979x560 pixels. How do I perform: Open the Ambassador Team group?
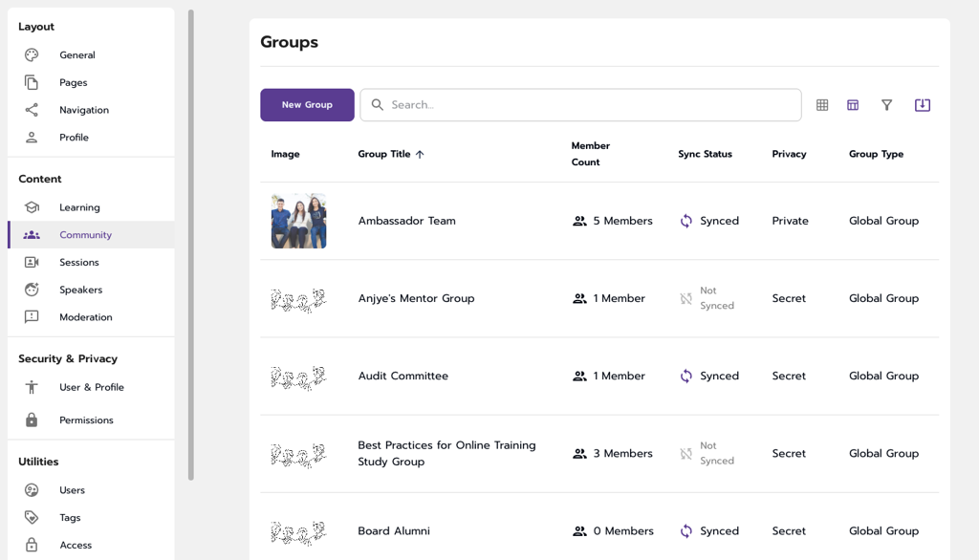[x=406, y=221]
